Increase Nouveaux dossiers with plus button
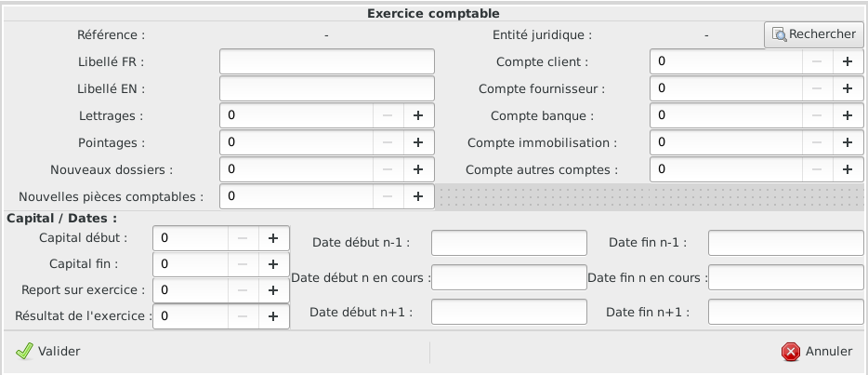868x375 pixels. 418,169
